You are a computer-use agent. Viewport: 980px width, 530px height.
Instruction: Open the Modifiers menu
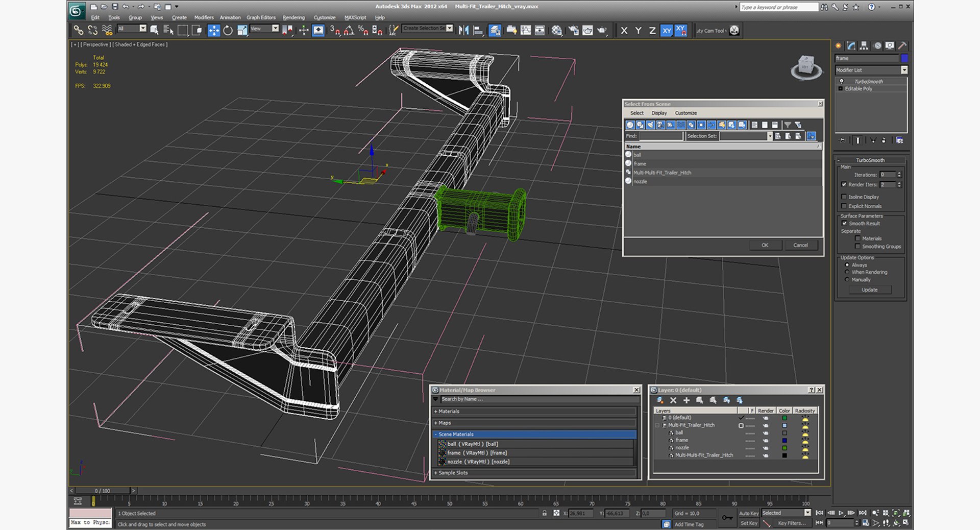pyautogui.click(x=204, y=17)
